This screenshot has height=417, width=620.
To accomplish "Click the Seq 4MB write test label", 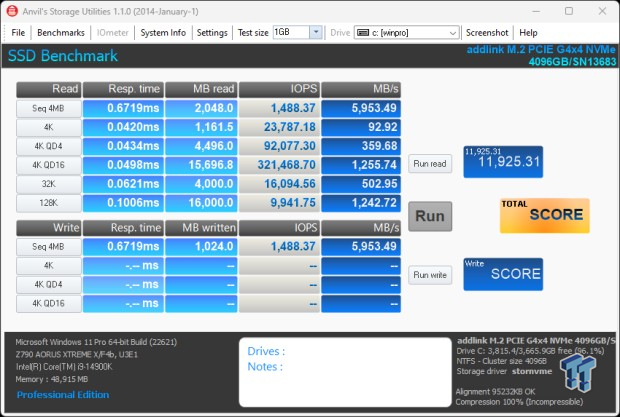I will coord(49,247).
